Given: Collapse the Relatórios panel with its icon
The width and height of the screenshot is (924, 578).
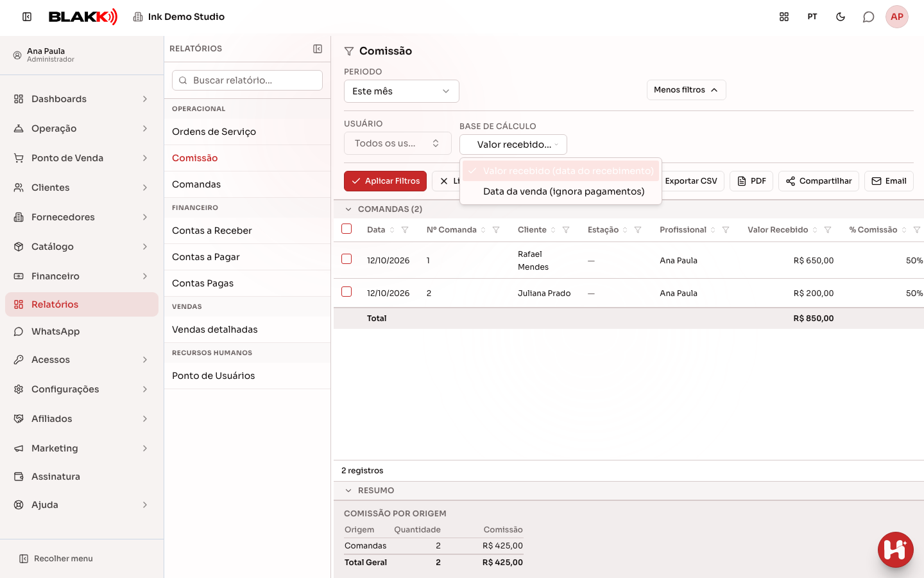Looking at the screenshot, I should click(x=318, y=49).
